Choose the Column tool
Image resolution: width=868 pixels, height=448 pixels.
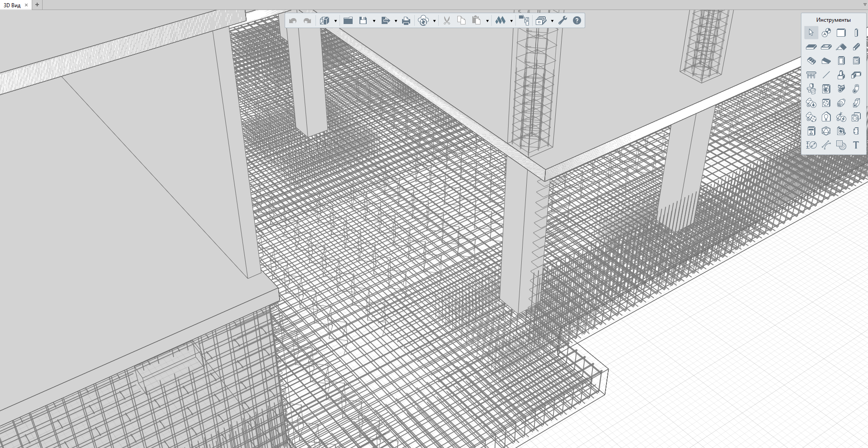point(856,33)
